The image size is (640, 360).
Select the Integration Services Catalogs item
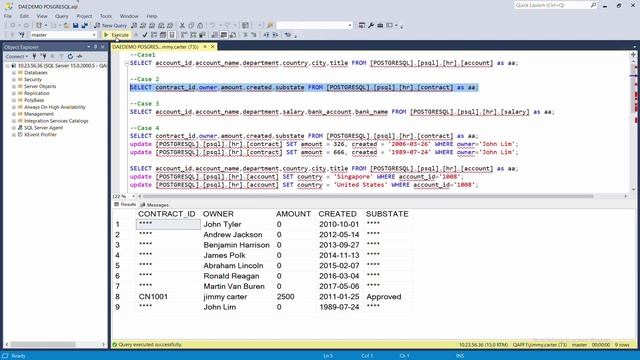56,121
